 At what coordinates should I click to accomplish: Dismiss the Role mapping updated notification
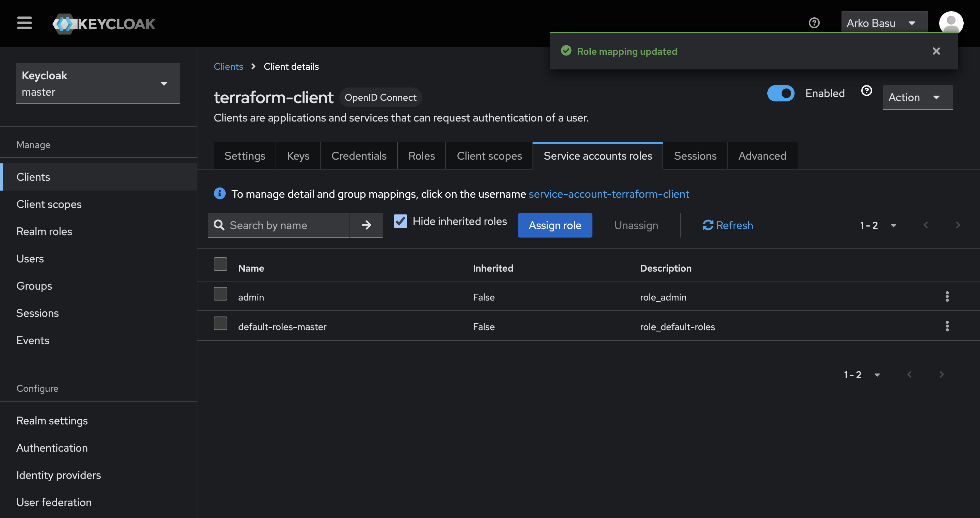[x=936, y=51]
